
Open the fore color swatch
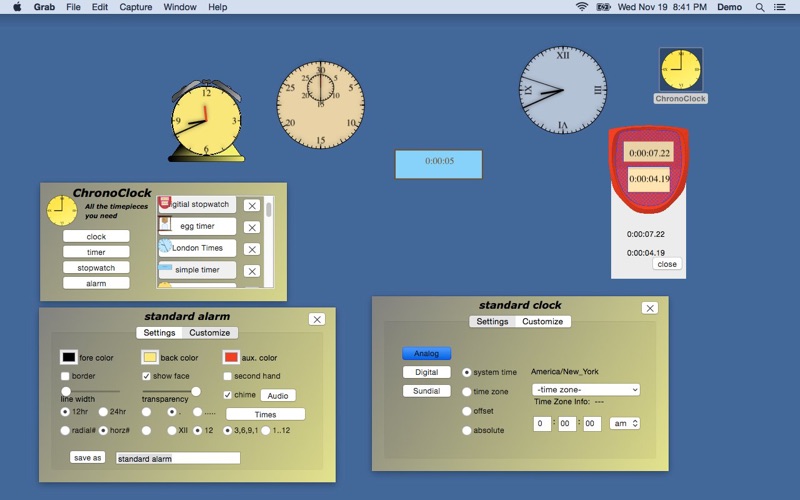[68, 357]
